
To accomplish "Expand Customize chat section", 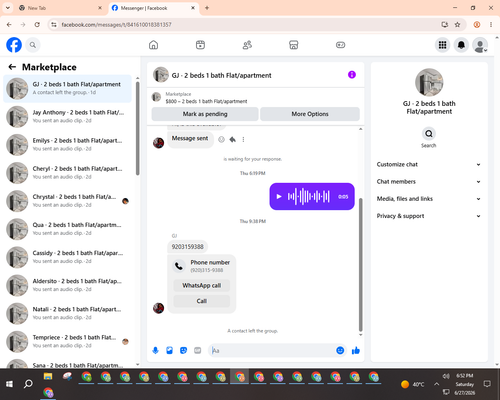I will (x=429, y=164).
